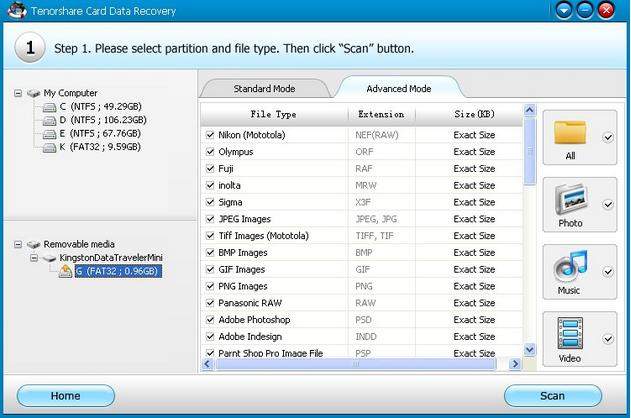Switch to Advanced Mode tab
631x418 pixels.
point(398,88)
